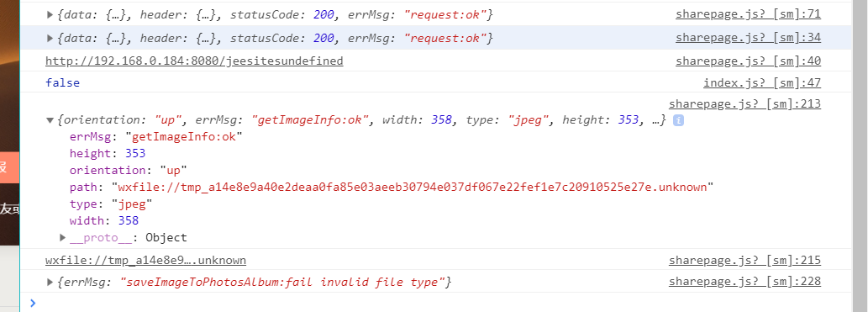Open source link sharepage.js? [sm]:213
Viewport: 868px width, 312px height.
click(x=744, y=103)
